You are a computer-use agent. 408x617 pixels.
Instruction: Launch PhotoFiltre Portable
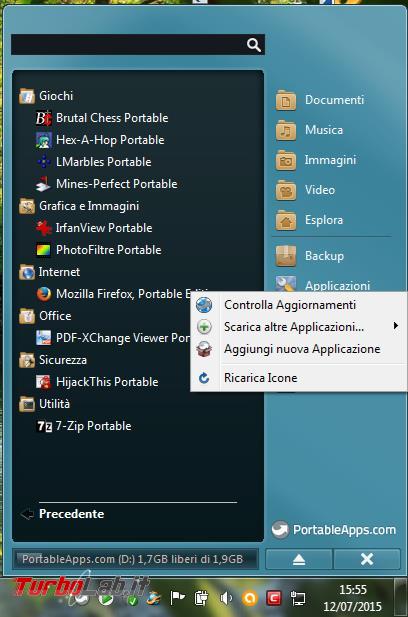click(99, 250)
